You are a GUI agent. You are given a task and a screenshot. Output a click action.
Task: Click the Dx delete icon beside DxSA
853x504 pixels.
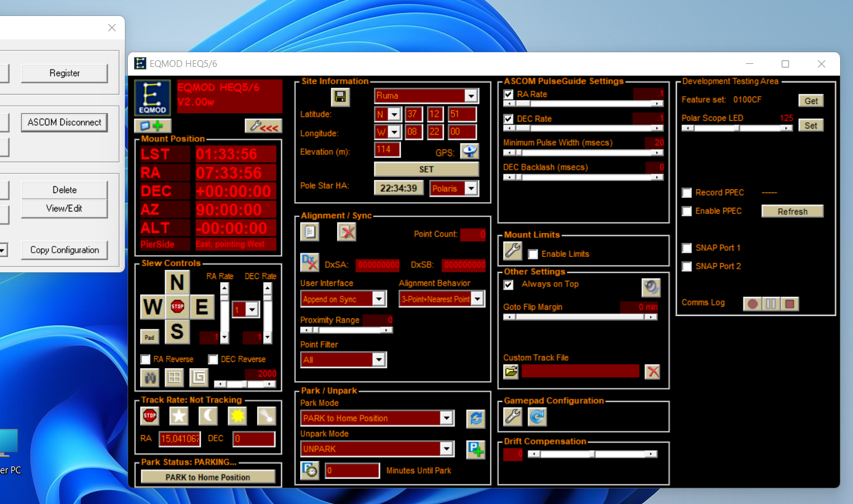(x=310, y=263)
